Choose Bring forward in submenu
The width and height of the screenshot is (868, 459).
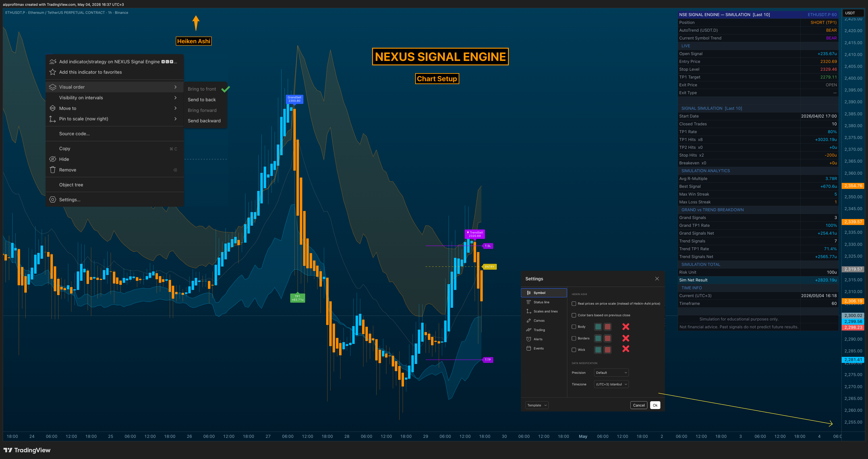pos(202,110)
